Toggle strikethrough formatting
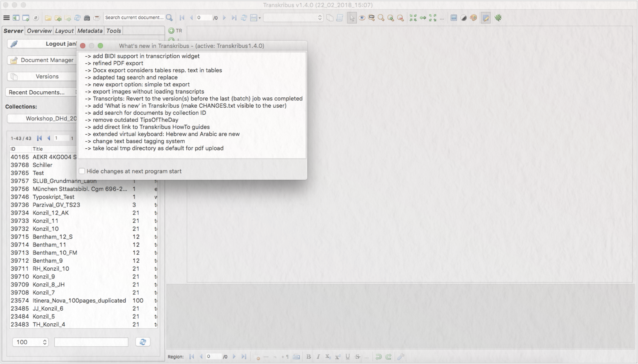The image size is (638, 364). coord(357,357)
